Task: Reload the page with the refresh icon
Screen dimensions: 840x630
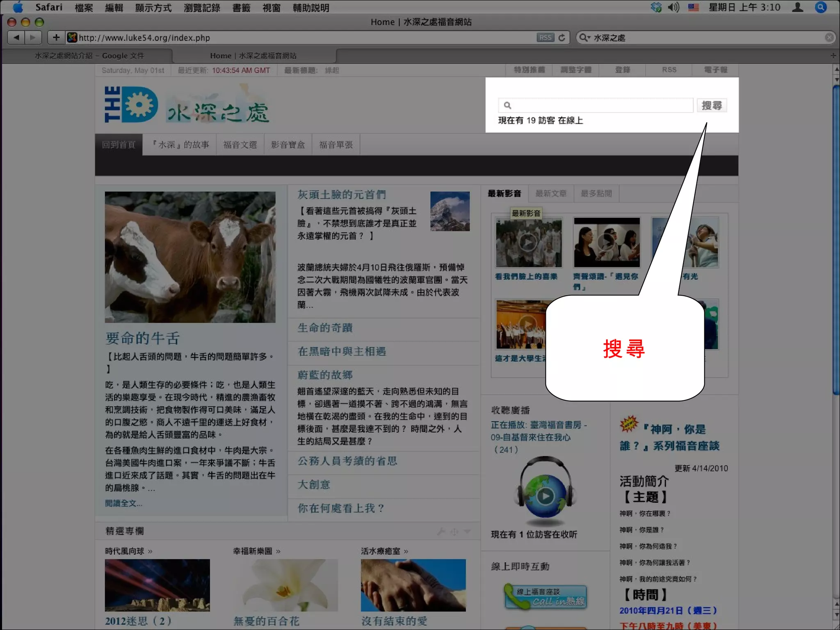Action: (562, 38)
